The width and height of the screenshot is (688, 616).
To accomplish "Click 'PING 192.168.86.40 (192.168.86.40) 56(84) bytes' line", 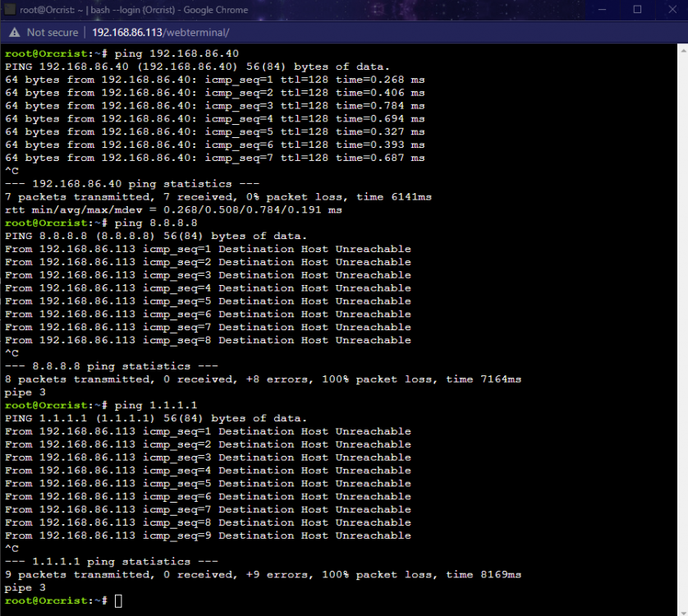I will [x=197, y=67].
